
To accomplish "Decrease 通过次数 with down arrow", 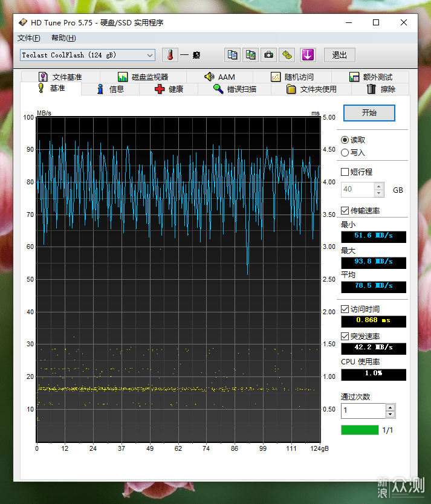I will tap(390, 414).
